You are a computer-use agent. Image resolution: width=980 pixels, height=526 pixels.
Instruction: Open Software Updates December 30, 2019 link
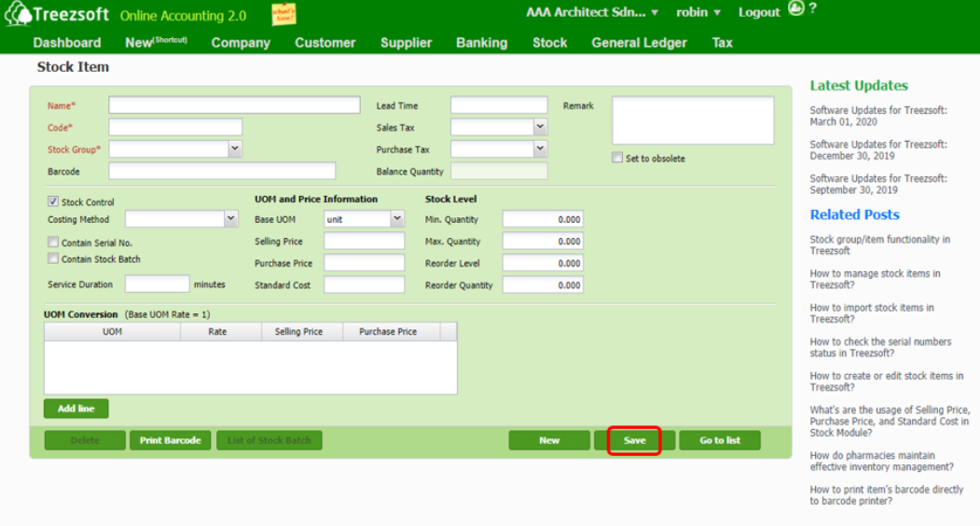878,150
